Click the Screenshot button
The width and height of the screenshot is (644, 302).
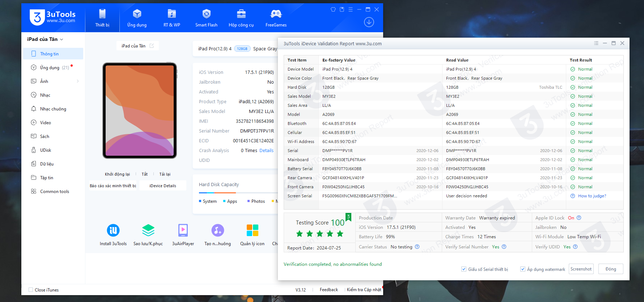point(581,269)
